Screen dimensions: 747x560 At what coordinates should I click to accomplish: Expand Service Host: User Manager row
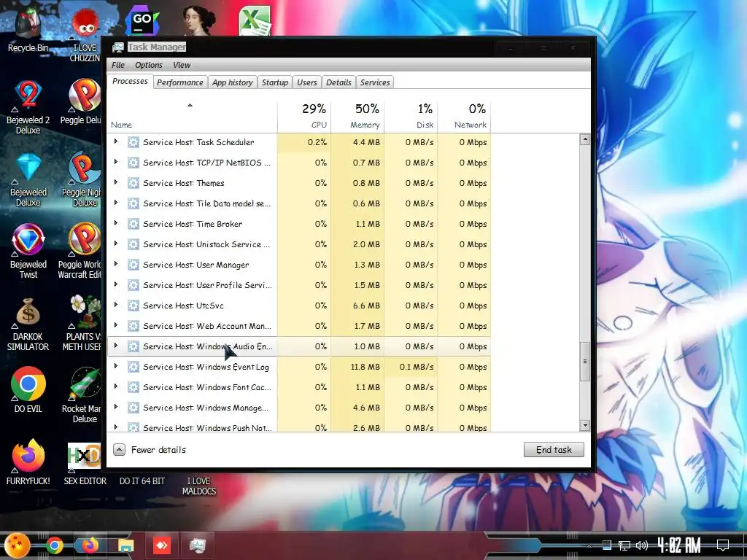tap(116, 264)
